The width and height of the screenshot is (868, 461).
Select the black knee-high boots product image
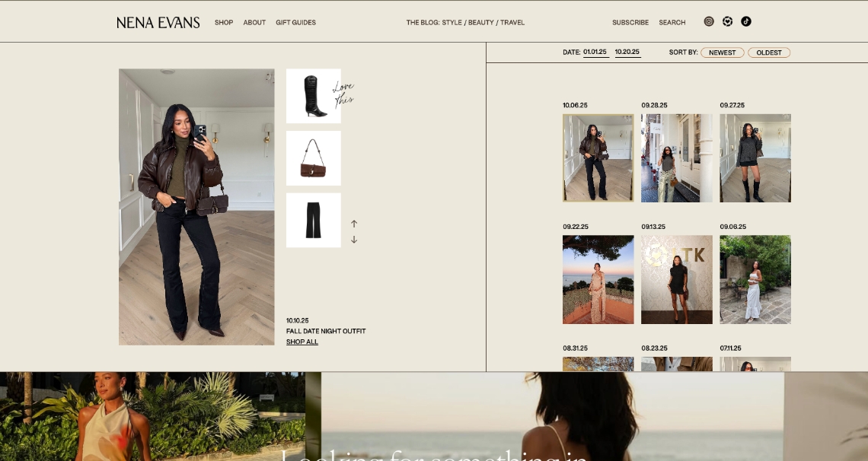pyautogui.click(x=314, y=96)
